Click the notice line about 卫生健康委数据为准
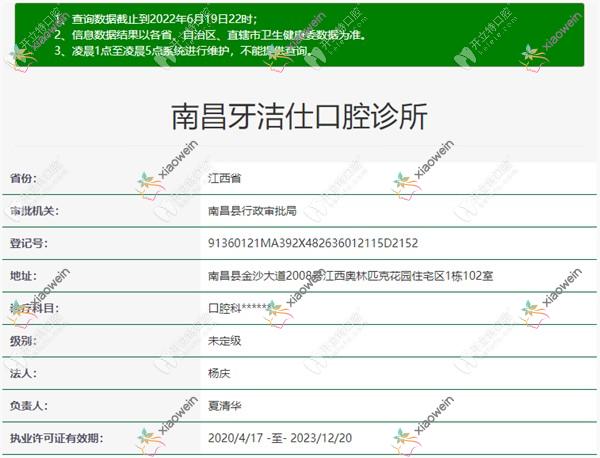 pos(210,35)
